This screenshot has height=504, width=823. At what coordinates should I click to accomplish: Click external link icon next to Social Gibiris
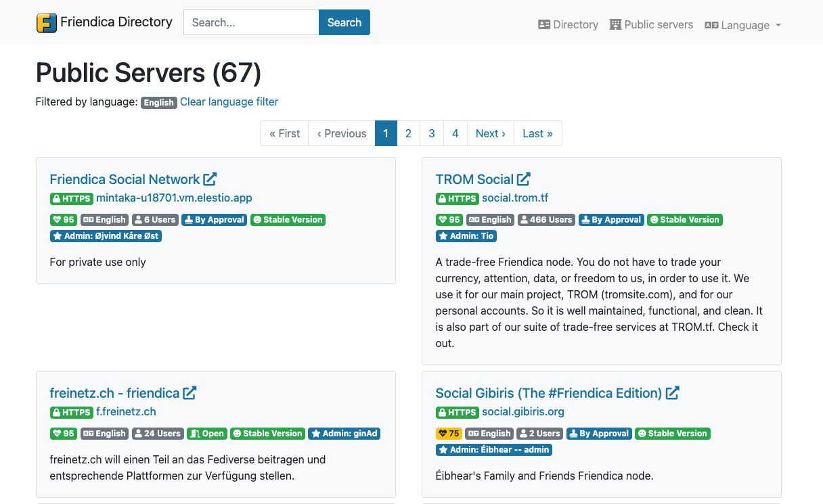tap(672, 393)
